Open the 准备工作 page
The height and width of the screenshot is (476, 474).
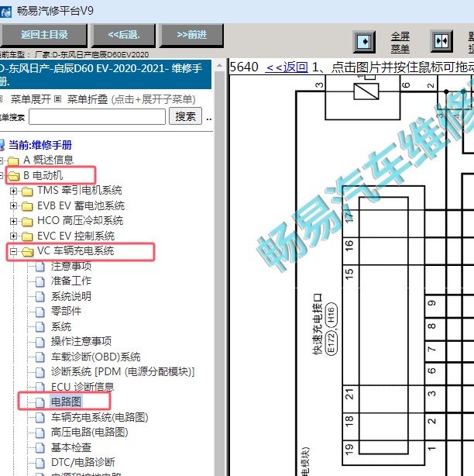71,281
